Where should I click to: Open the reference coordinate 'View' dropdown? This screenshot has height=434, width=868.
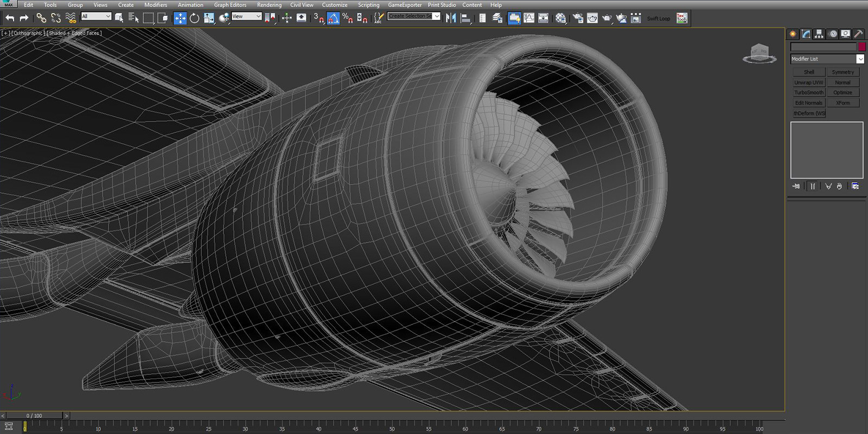246,16
